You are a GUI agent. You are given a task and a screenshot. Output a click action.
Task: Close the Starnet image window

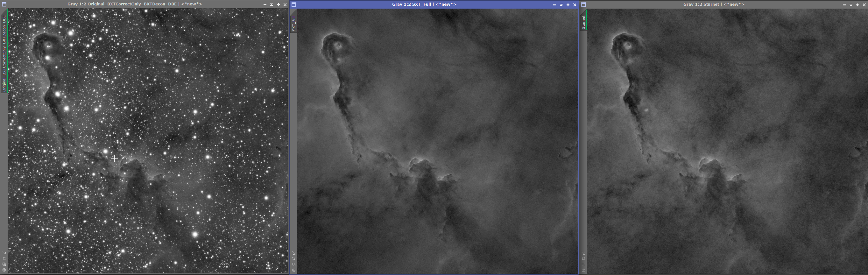[x=864, y=5]
